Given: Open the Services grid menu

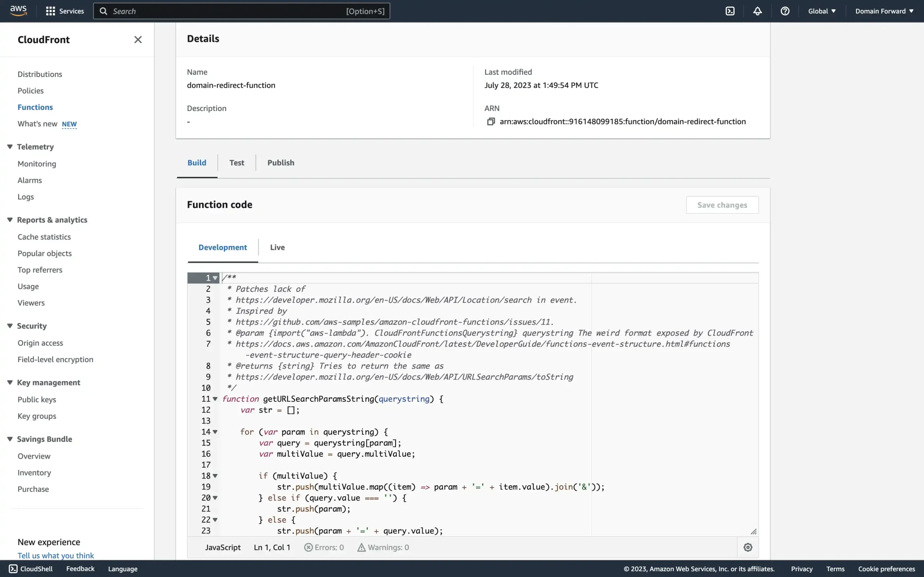Looking at the screenshot, I should (x=64, y=11).
